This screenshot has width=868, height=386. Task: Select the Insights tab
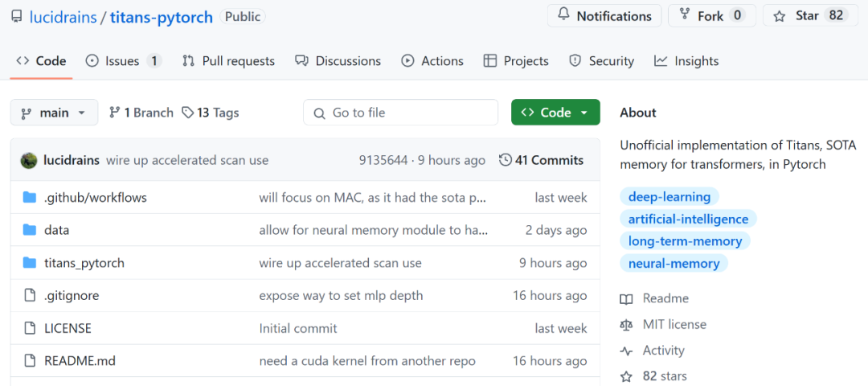click(686, 61)
